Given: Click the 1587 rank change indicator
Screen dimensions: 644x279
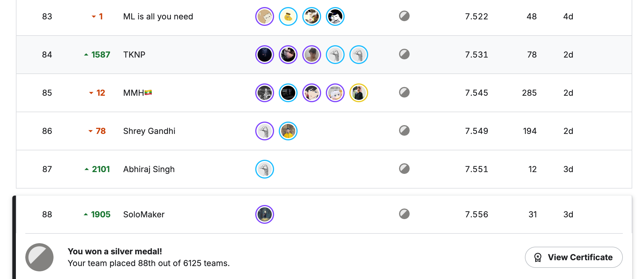Looking at the screenshot, I should [x=97, y=55].
